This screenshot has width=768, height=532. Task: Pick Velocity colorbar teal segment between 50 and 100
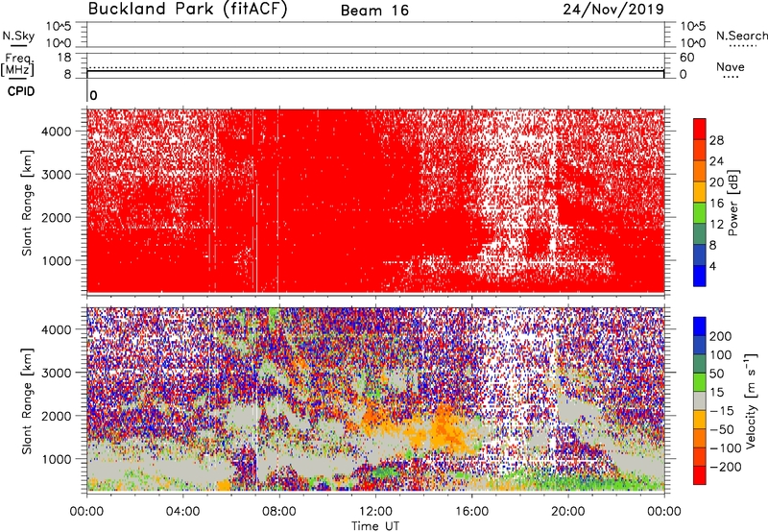tap(700, 364)
